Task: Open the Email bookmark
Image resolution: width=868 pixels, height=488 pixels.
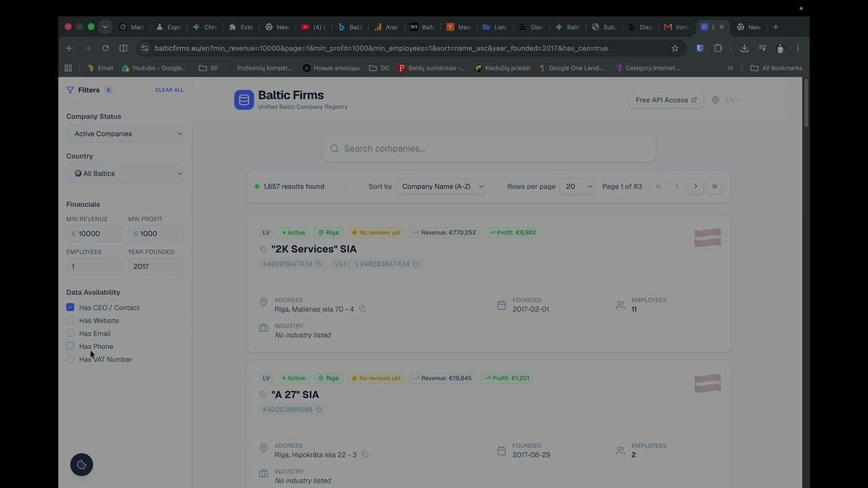Action: [x=100, y=68]
